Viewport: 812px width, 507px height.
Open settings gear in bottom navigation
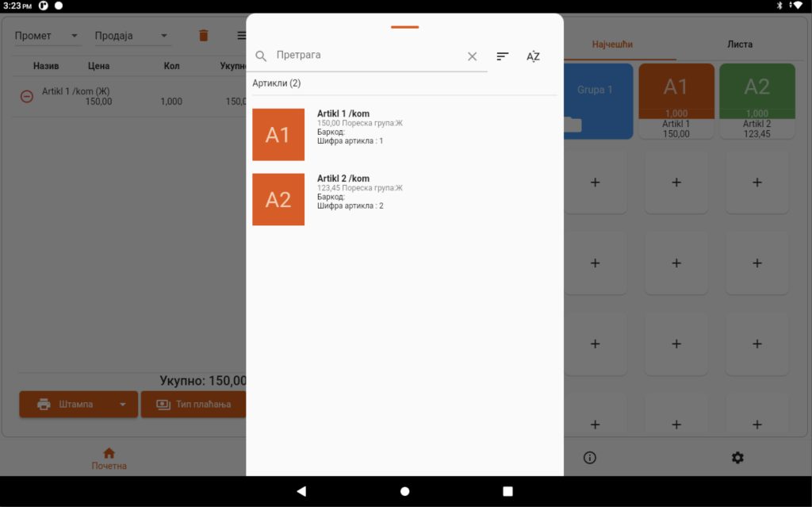[737, 458]
